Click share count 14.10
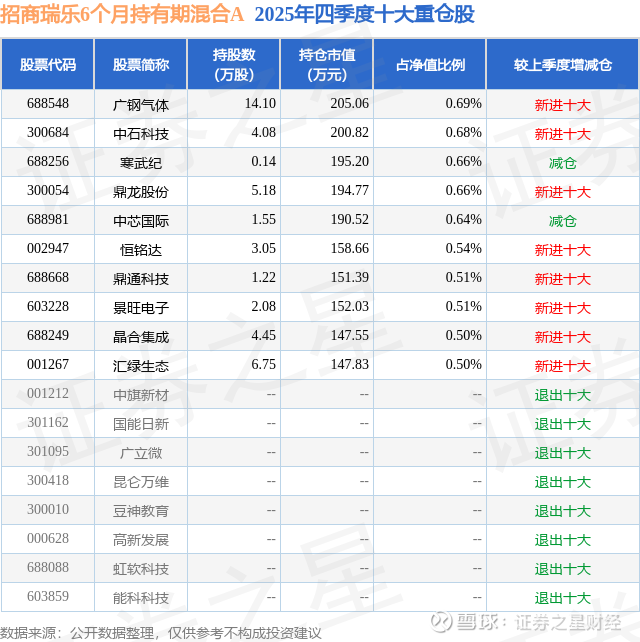 coord(260,103)
